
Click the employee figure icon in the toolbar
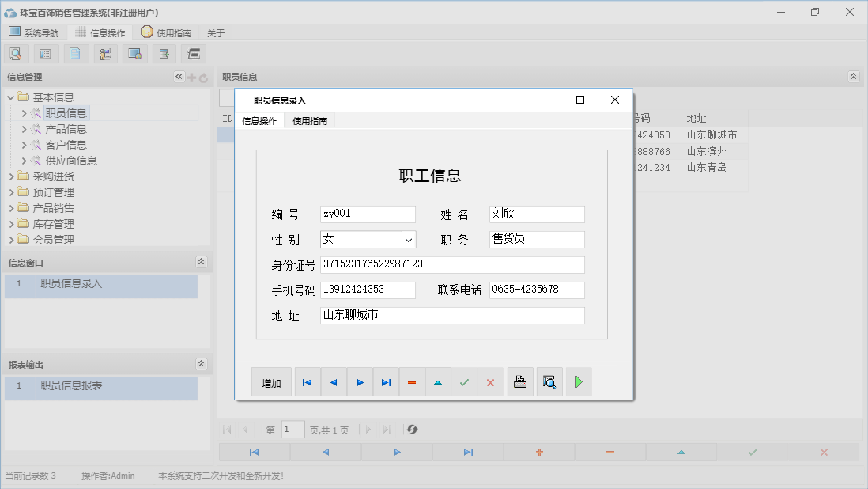coord(105,53)
